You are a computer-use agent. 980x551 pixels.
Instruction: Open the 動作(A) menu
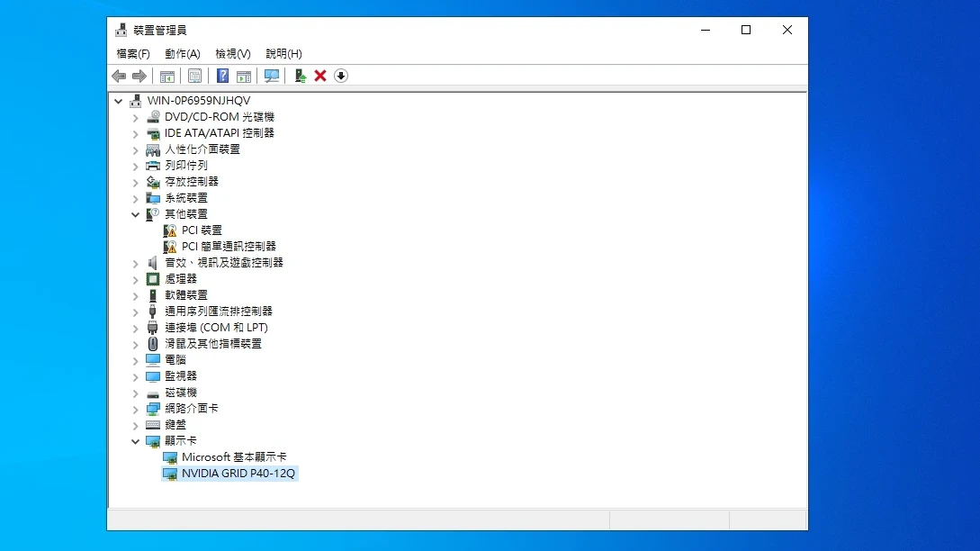tap(183, 54)
